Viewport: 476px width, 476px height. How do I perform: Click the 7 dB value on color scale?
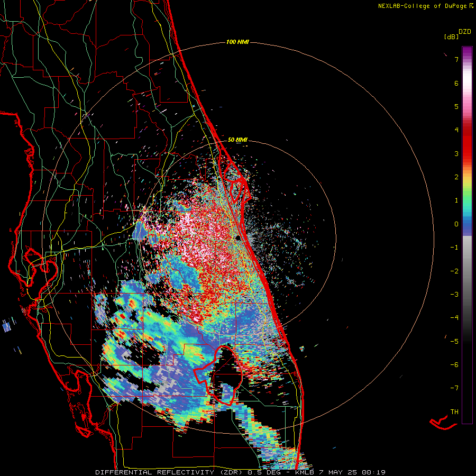pos(456,59)
